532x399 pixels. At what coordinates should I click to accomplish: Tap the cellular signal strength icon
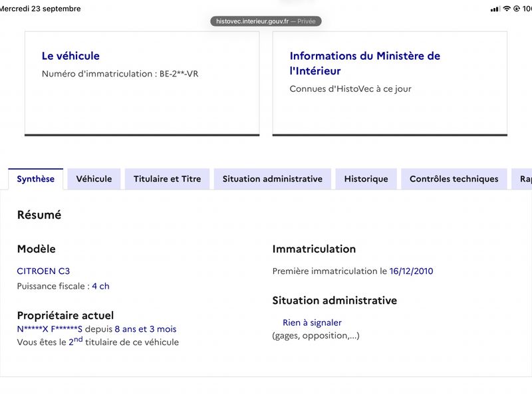[x=495, y=9]
